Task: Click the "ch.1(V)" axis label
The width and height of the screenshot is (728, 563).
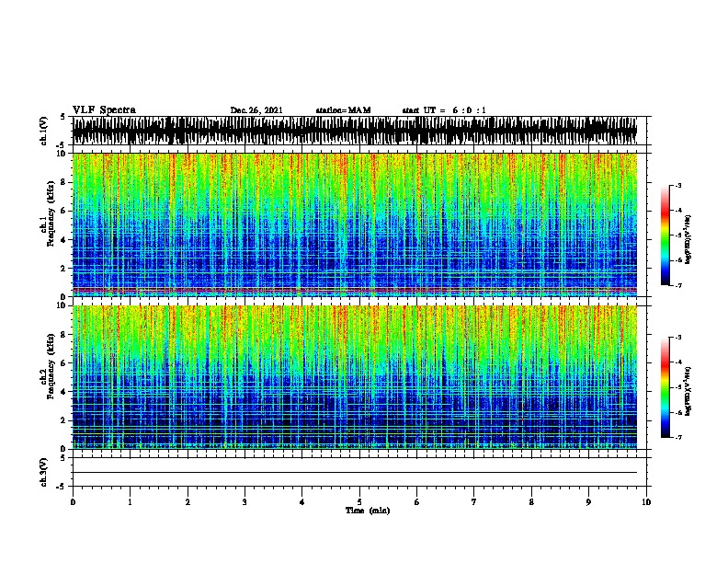Action: pyautogui.click(x=44, y=131)
